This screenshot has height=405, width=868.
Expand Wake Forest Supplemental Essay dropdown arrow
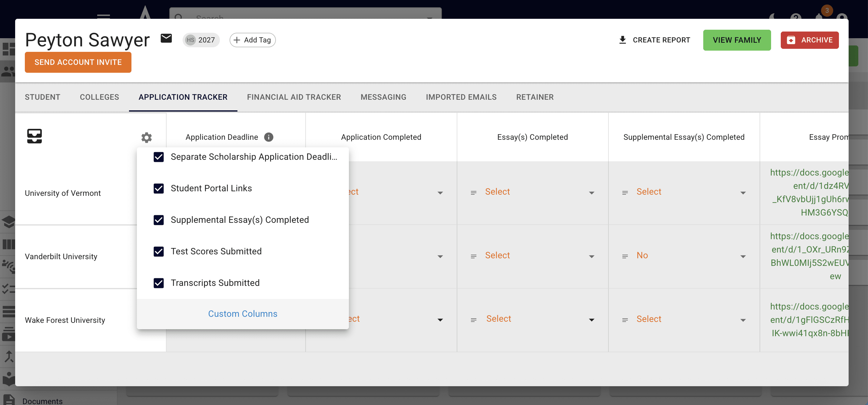(743, 320)
